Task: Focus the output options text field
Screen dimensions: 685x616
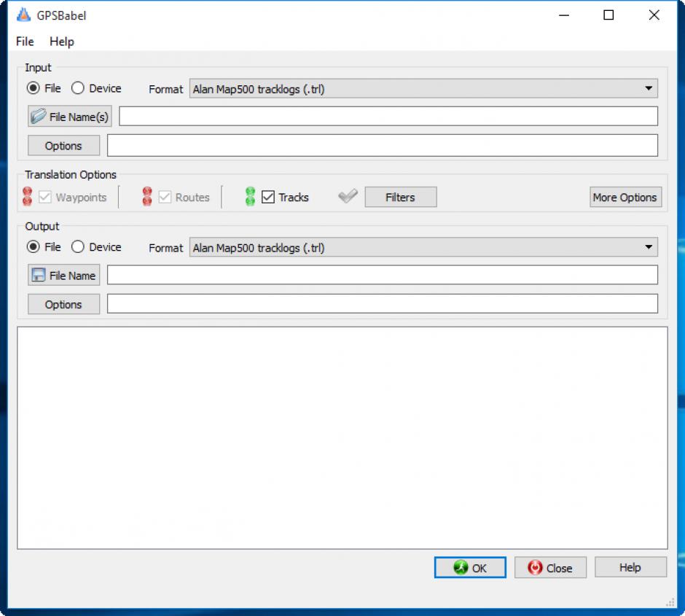Action: click(383, 304)
